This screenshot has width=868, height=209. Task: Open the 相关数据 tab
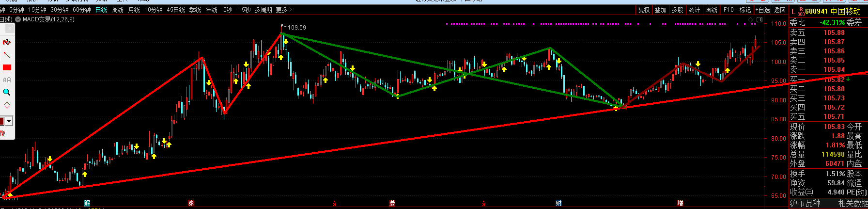852,203
